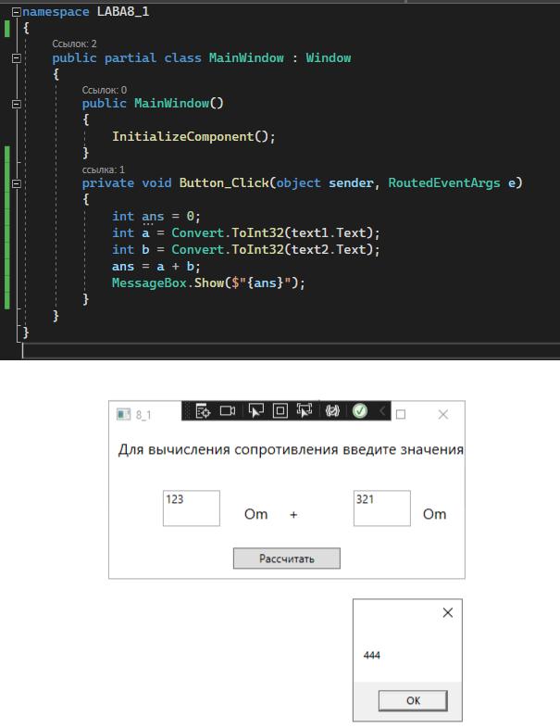560x728 pixels.
Task: Close the 444 message box with X
Action: pos(448,613)
